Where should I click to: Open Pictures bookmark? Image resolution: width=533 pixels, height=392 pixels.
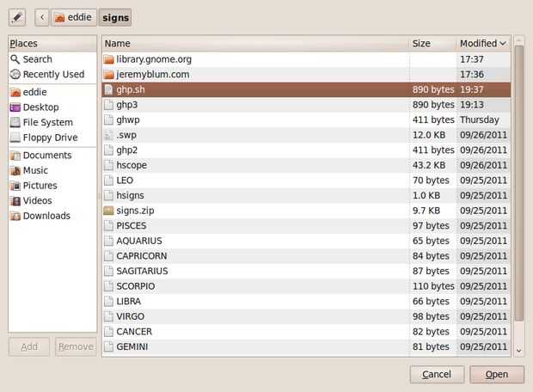pos(52,186)
